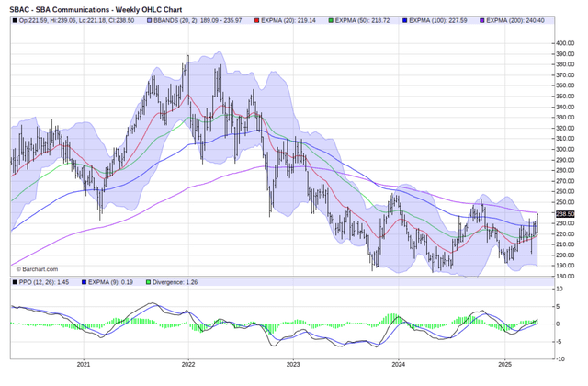Click the 2024 time axis label
The image size is (588, 386).
click(398, 364)
